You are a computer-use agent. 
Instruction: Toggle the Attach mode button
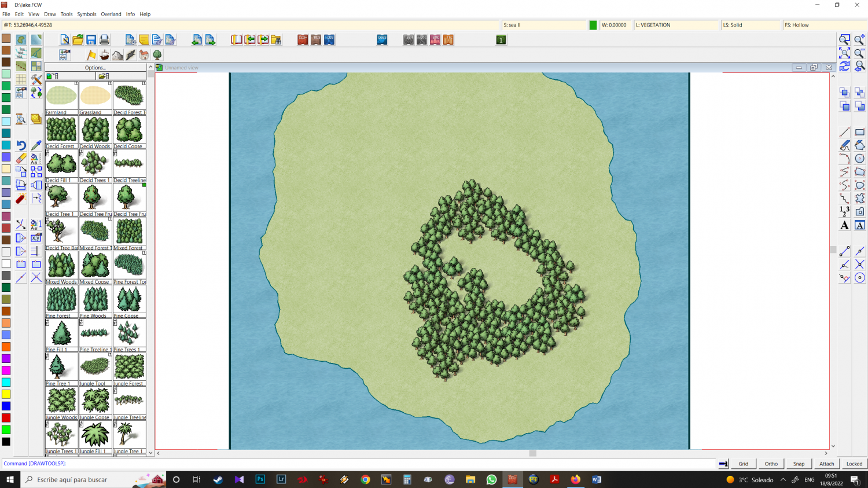827,464
